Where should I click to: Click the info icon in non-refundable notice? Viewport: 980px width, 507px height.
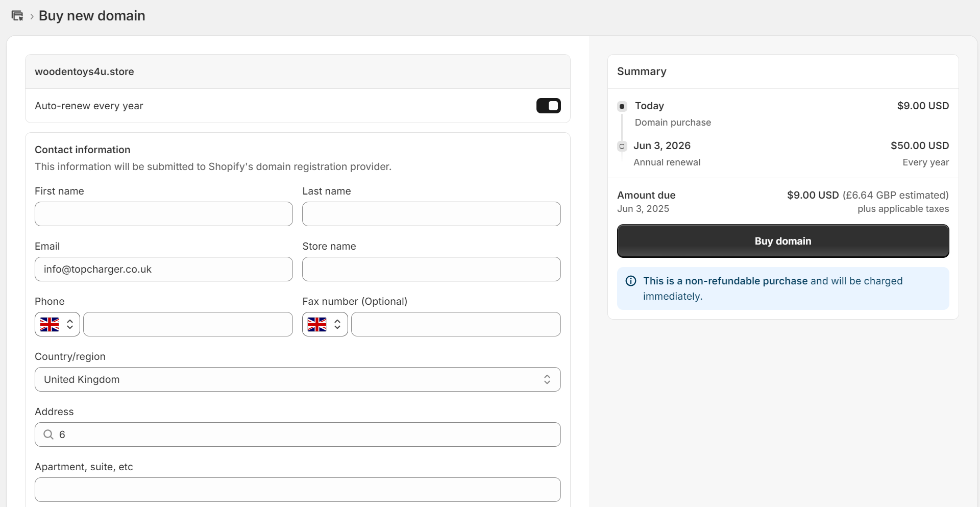click(631, 281)
